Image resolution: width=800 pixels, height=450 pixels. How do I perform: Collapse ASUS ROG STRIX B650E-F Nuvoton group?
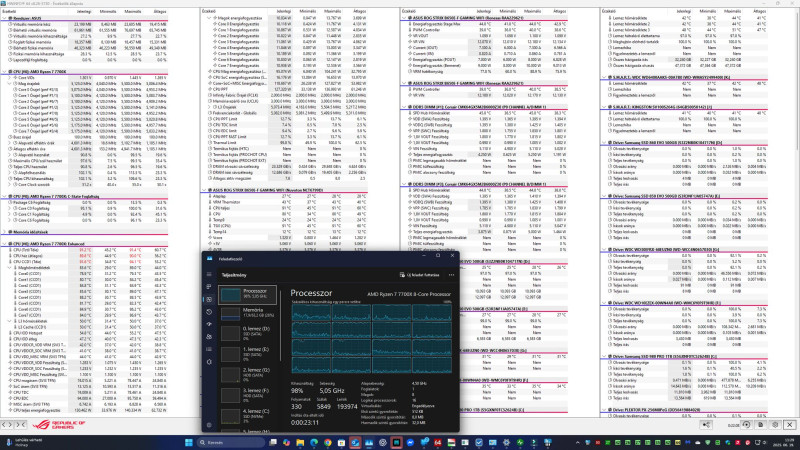(x=205, y=190)
